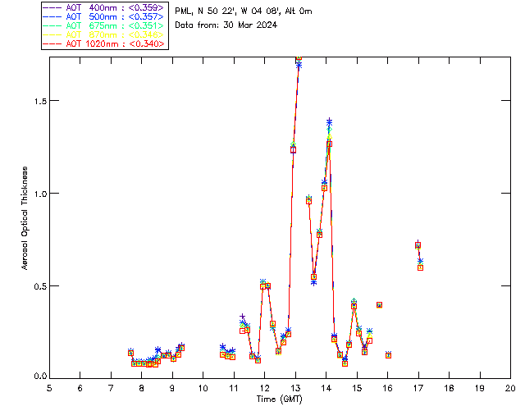Screen dimensions: 525x420
Task: Click the 1.5 tick label on y-axis
Action: coord(36,101)
